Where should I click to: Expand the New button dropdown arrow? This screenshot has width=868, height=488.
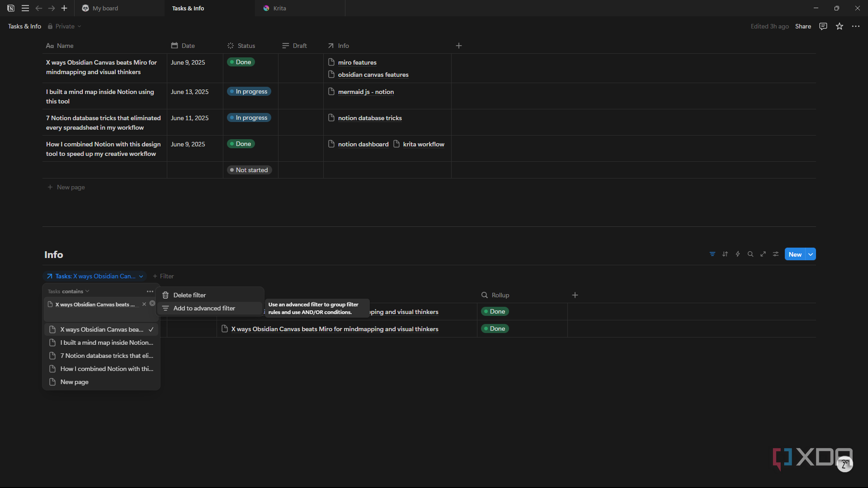[811, 254]
